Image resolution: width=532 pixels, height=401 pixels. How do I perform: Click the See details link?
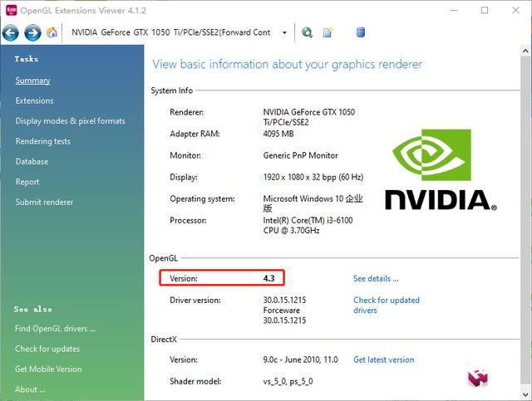click(376, 279)
